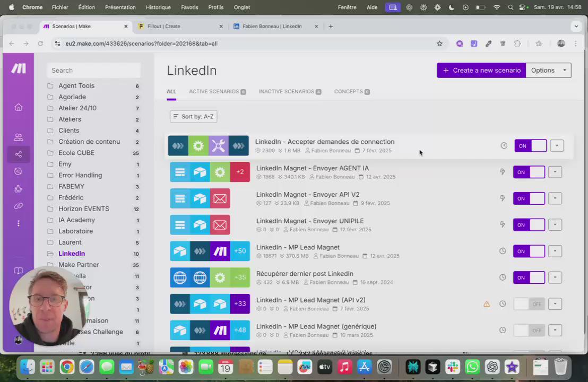Expand row menu for Accepter demandes de connection
Image resolution: width=588 pixels, height=382 pixels.
(x=557, y=145)
